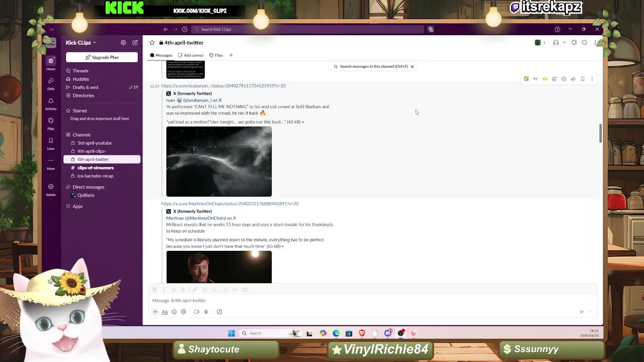Open Drafts & sent
This screenshot has width=644, height=362.
pyautogui.click(x=86, y=87)
